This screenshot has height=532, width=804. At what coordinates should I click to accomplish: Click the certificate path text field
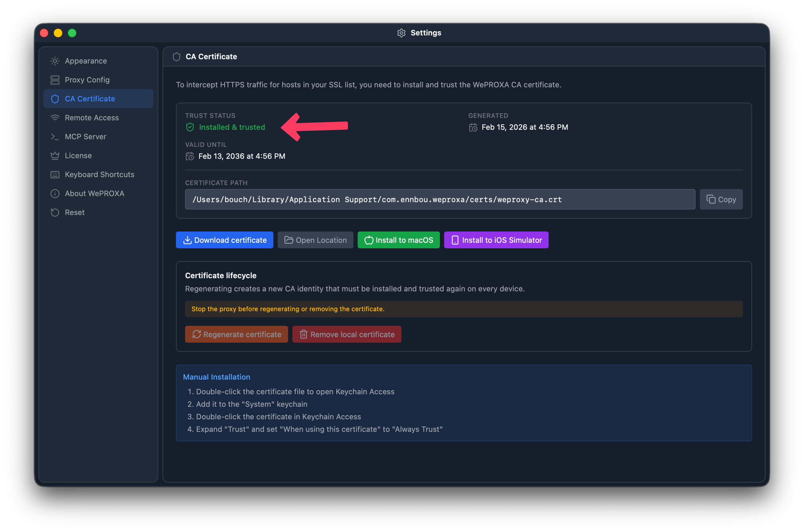pyautogui.click(x=440, y=199)
